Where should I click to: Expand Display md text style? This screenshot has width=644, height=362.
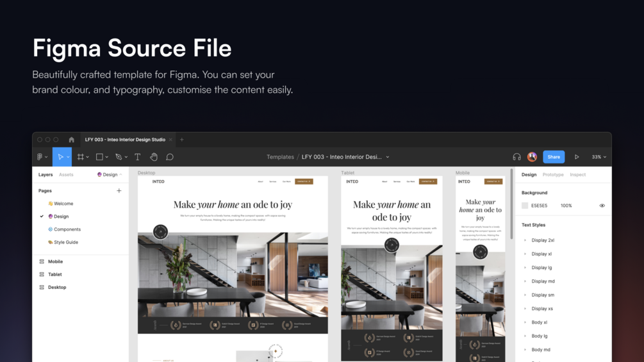tap(525, 281)
